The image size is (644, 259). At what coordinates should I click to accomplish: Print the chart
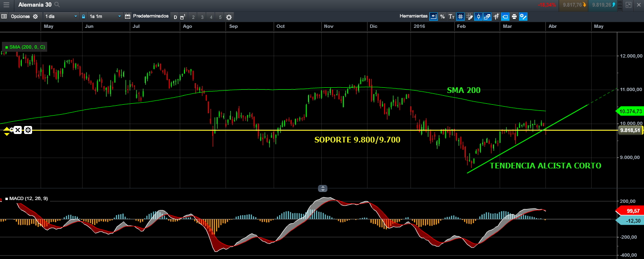[x=514, y=17]
